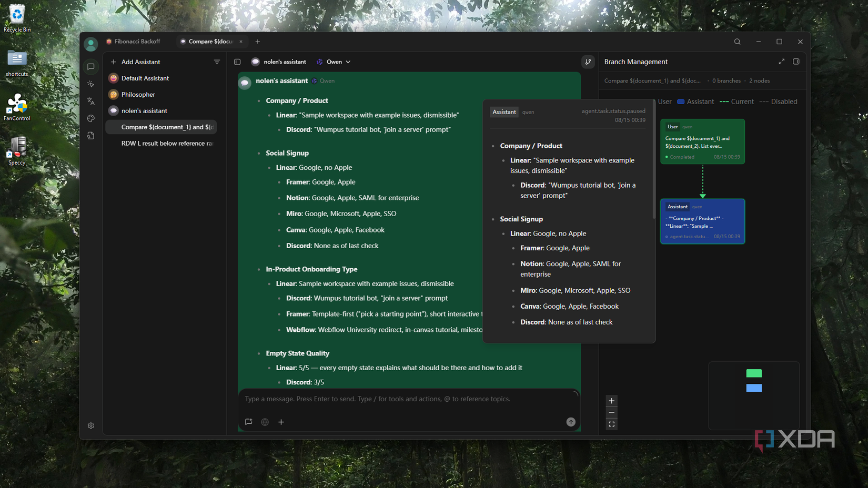Screen dimensions: 868x488
Task: Click Add Assistant
Action: pyautogui.click(x=135, y=62)
